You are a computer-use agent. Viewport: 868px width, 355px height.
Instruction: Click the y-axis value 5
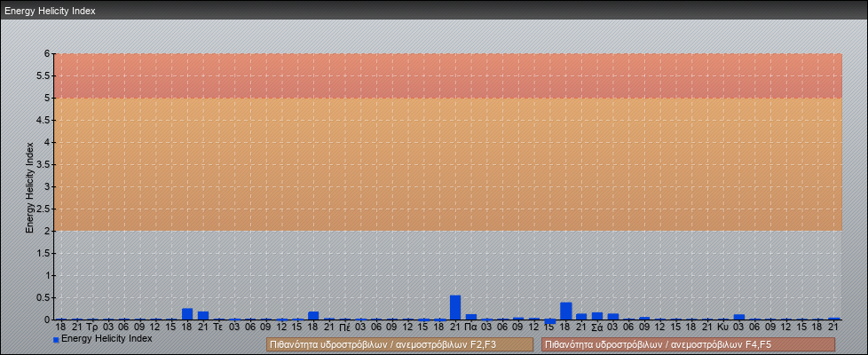(48, 98)
